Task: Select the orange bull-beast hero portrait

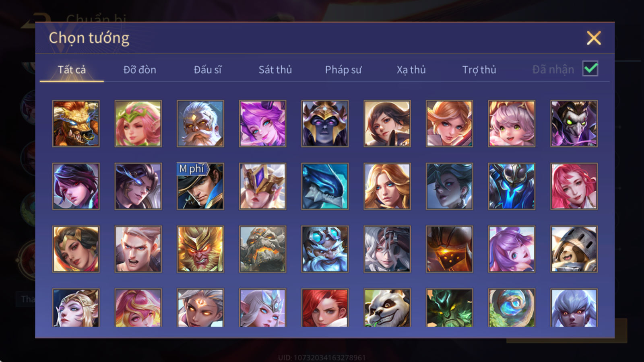Action: (76, 123)
